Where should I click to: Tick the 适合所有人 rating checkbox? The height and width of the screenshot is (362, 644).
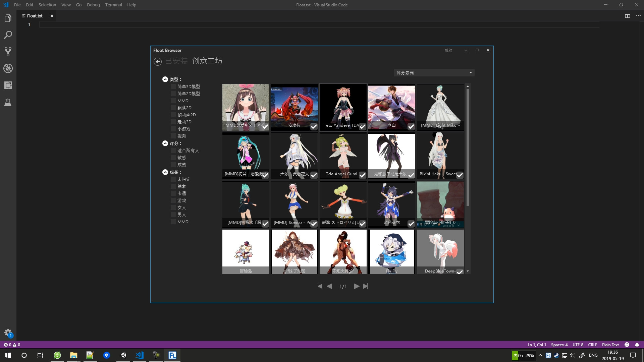(173, 150)
